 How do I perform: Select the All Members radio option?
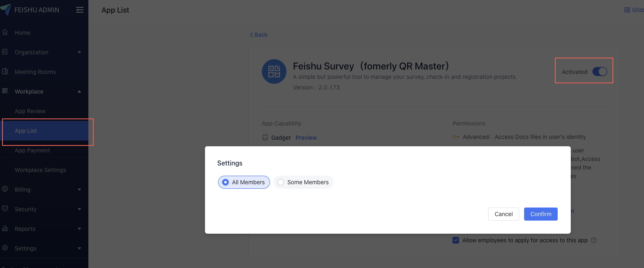[244, 182]
